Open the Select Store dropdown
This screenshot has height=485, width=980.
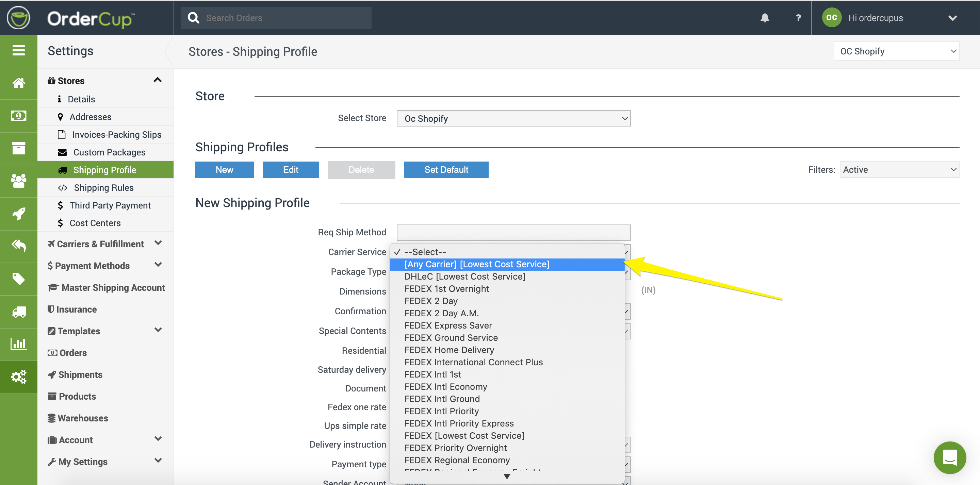[513, 119]
